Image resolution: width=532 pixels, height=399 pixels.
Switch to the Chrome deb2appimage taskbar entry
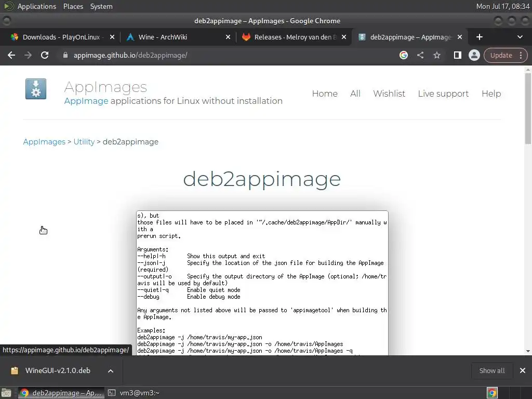pyautogui.click(x=61, y=393)
